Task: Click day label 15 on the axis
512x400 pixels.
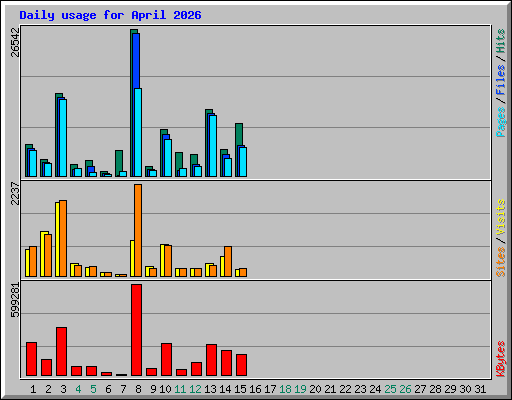Action: pos(240,389)
